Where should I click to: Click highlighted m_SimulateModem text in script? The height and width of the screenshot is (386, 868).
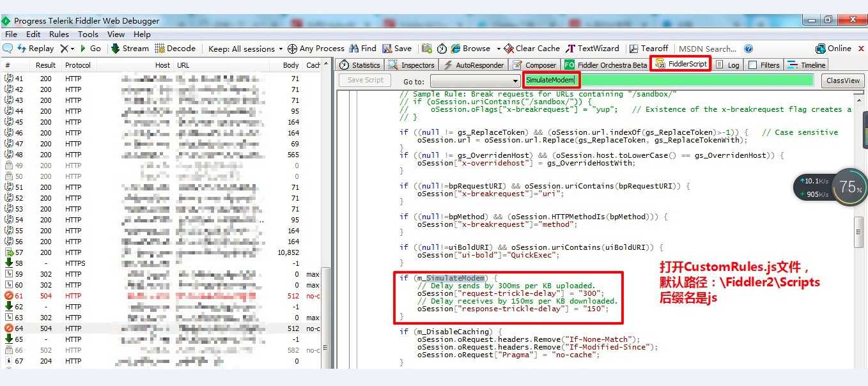pyautogui.click(x=456, y=278)
